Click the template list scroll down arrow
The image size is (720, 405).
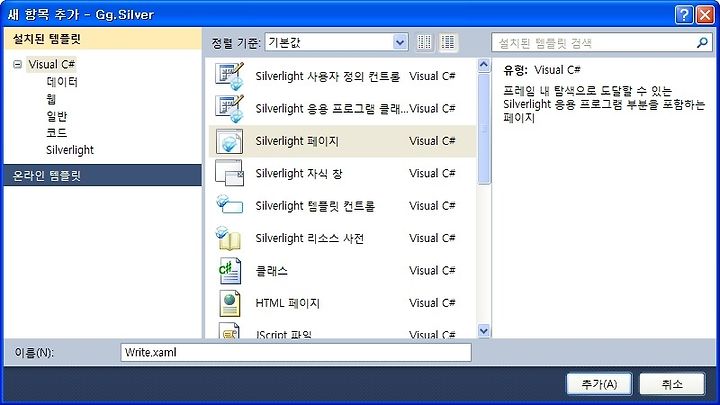[484, 331]
